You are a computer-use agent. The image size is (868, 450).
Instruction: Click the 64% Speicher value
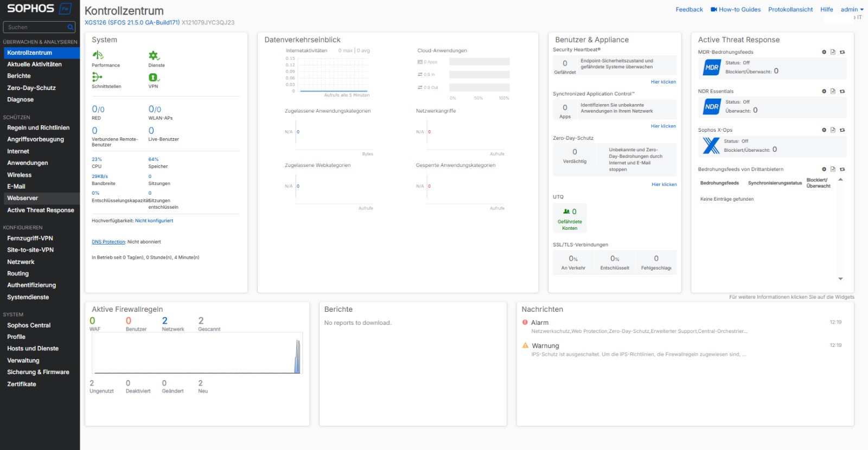coord(154,159)
